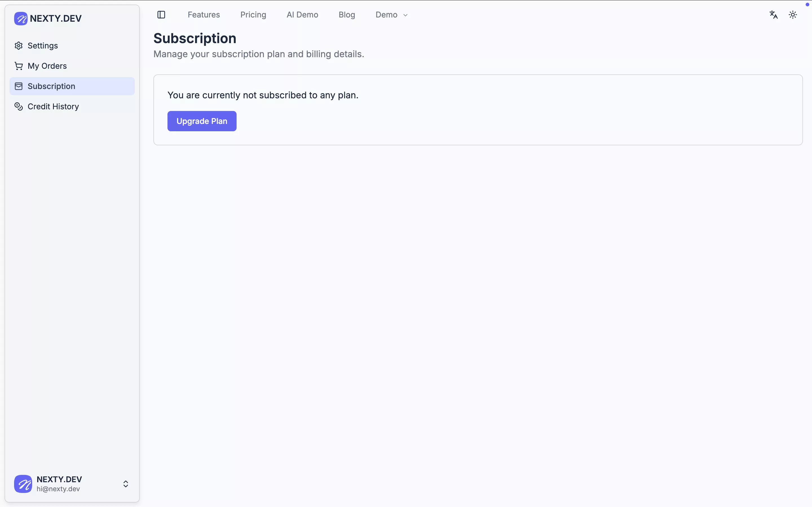Navigate to AI Demo
The height and width of the screenshot is (507, 812).
(x=302, y=15)
